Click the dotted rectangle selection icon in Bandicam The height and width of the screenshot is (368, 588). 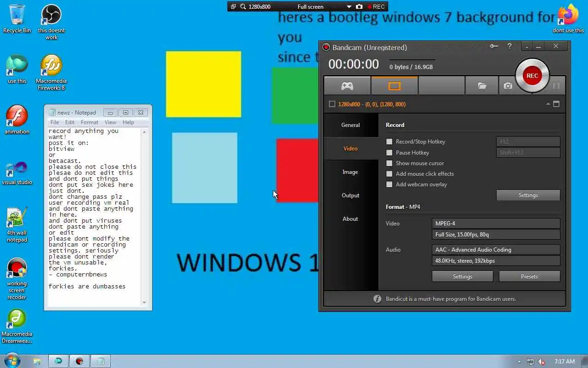coord(332,104)
